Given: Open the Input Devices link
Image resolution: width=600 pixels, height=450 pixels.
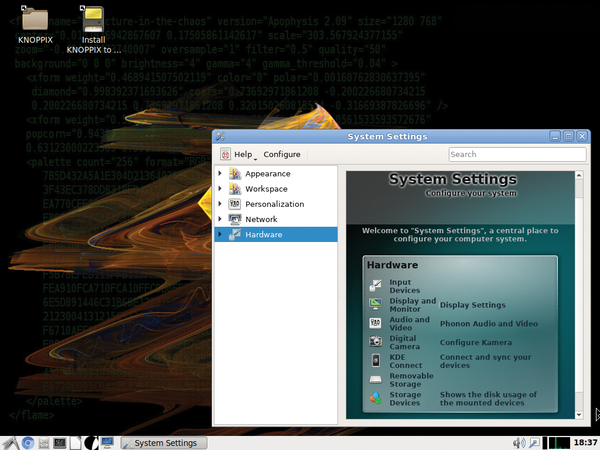Looking at the screenshot, I should pos(404,286).
